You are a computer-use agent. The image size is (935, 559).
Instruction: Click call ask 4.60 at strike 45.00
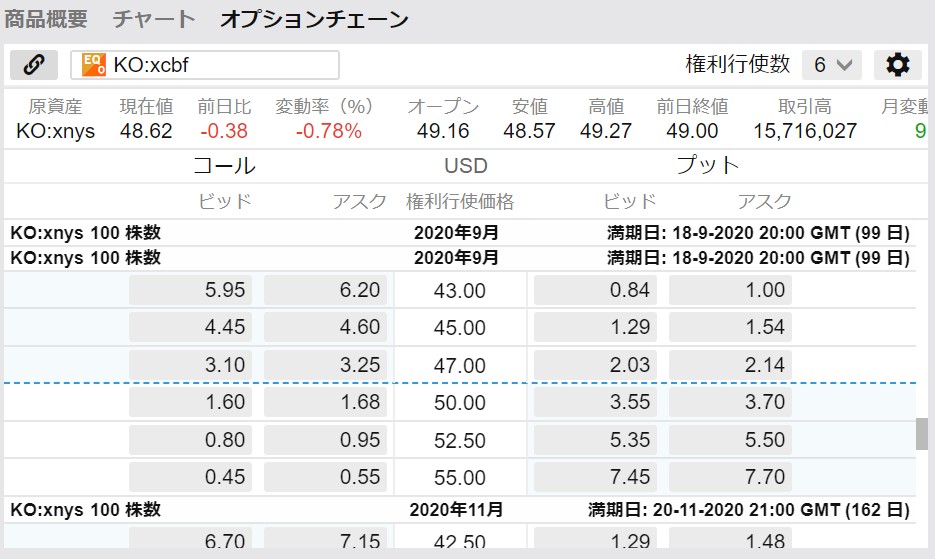[x=325, y=327]
